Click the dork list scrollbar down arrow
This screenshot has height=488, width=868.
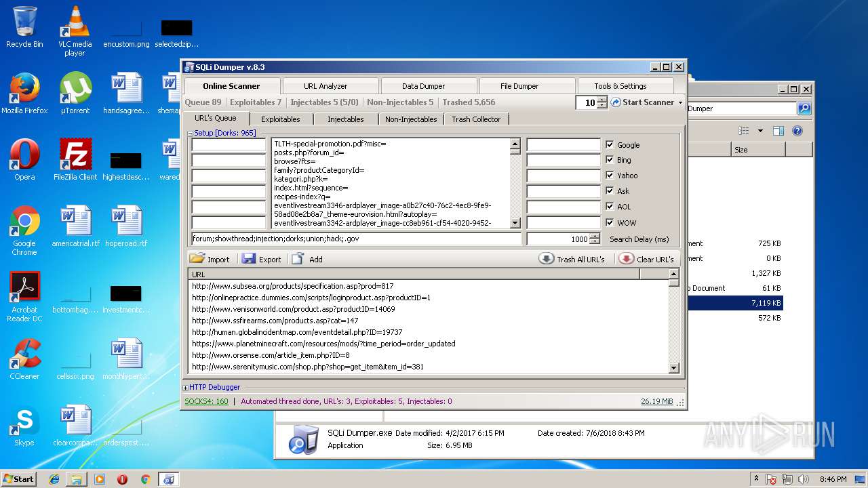tap(515, 223)
